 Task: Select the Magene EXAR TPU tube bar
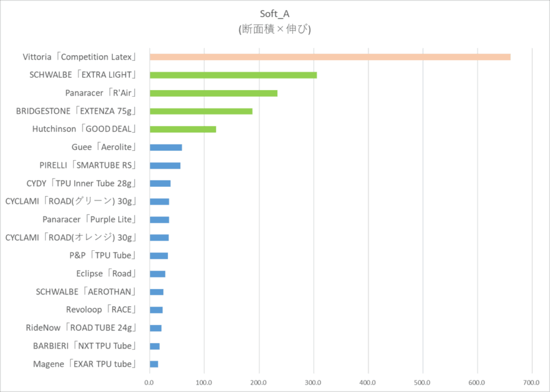154,364
